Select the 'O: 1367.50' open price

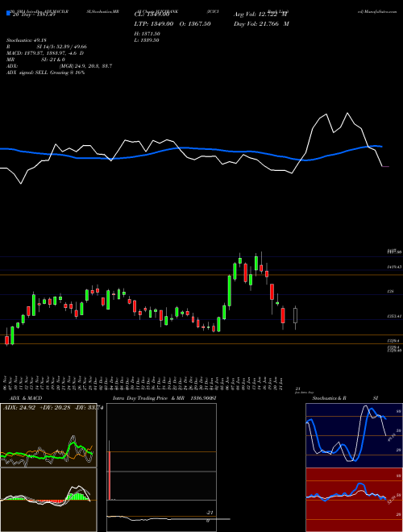pos(194,24)
